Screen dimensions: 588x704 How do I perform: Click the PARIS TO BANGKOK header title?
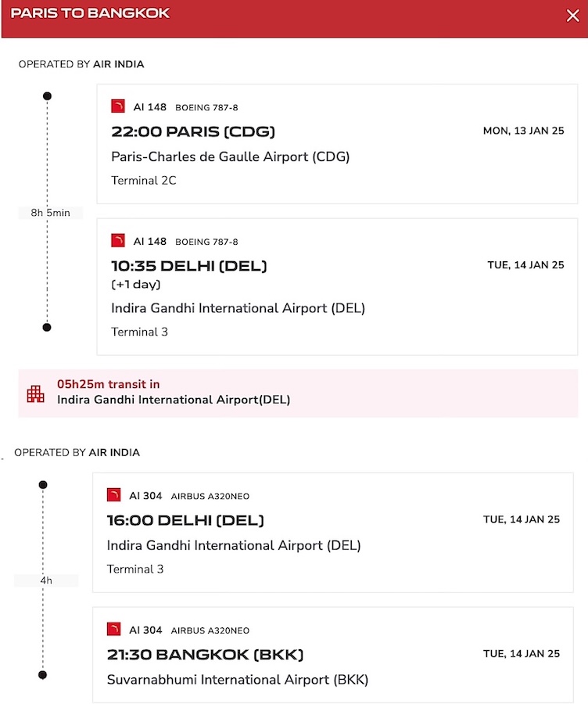click(90, 13)
